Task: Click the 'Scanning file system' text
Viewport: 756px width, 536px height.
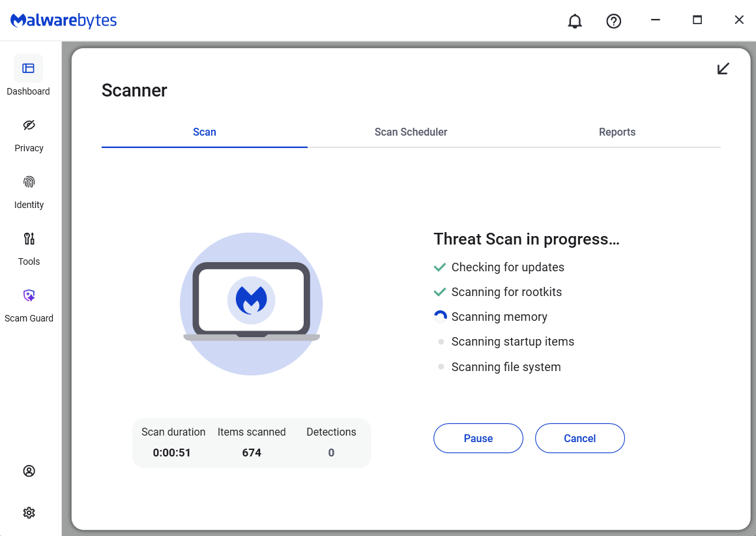Action: coord(506,367)
